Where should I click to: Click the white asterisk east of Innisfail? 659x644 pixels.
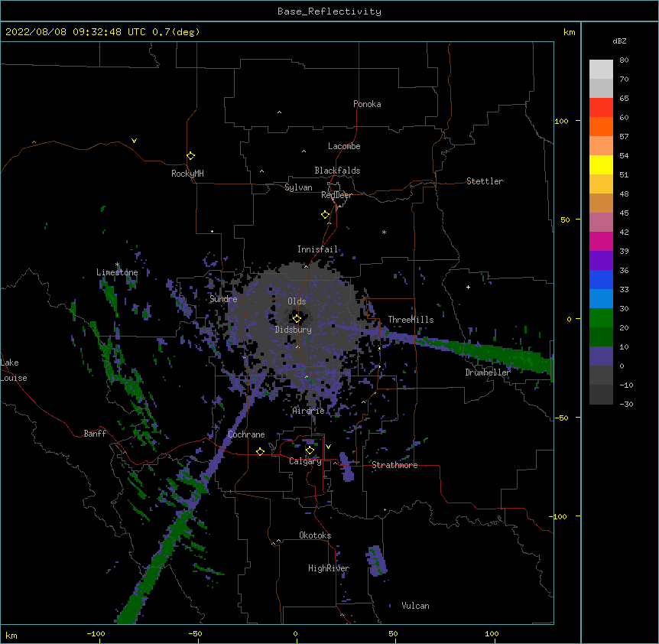point(384,232)
